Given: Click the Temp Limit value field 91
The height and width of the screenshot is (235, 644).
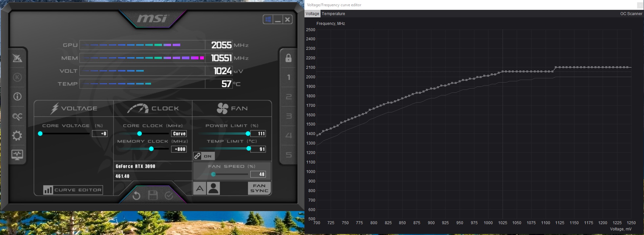Looking at the screenshot, I should click(x=258, y=149).
